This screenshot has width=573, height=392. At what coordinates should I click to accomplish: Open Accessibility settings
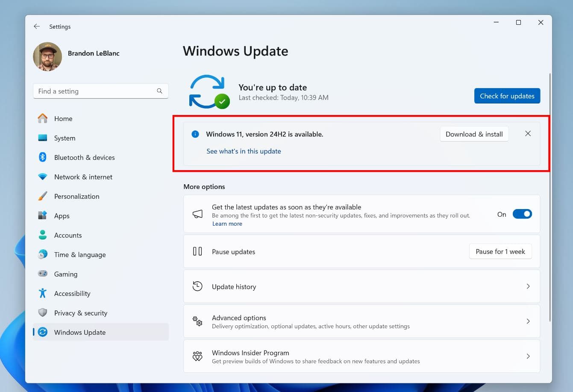72,293
